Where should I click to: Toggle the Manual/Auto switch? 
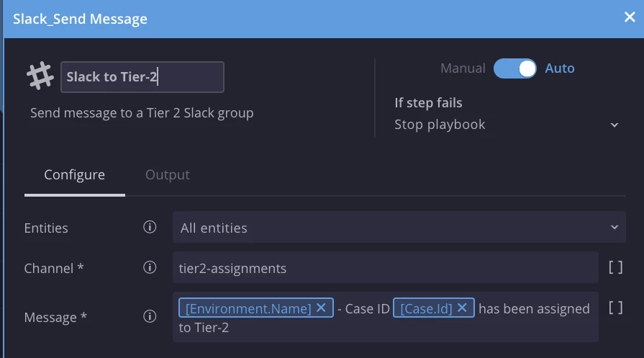514,68
